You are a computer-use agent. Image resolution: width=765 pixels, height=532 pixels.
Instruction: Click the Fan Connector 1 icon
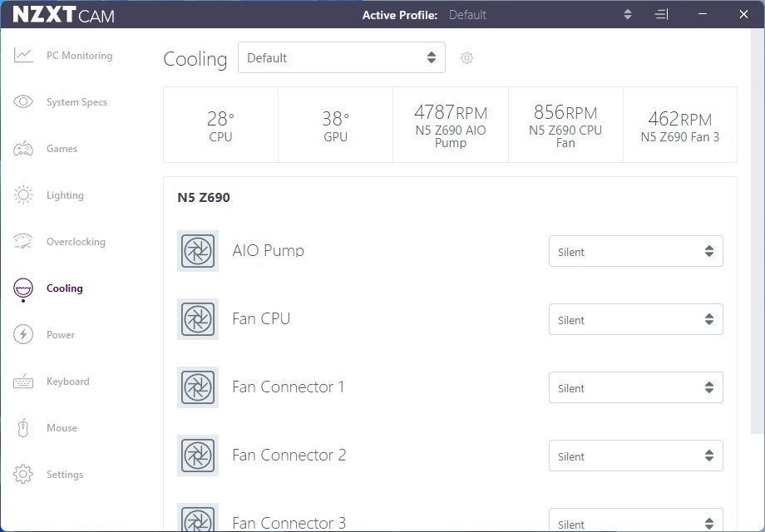tap(198, 387)
